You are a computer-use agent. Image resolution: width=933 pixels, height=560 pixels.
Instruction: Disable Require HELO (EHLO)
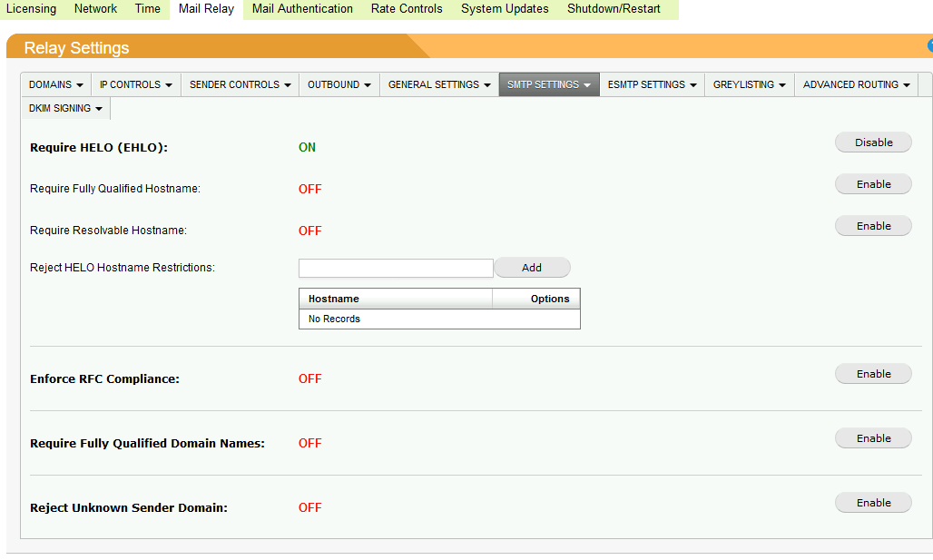pyautogui.click(x=872, y=142)
